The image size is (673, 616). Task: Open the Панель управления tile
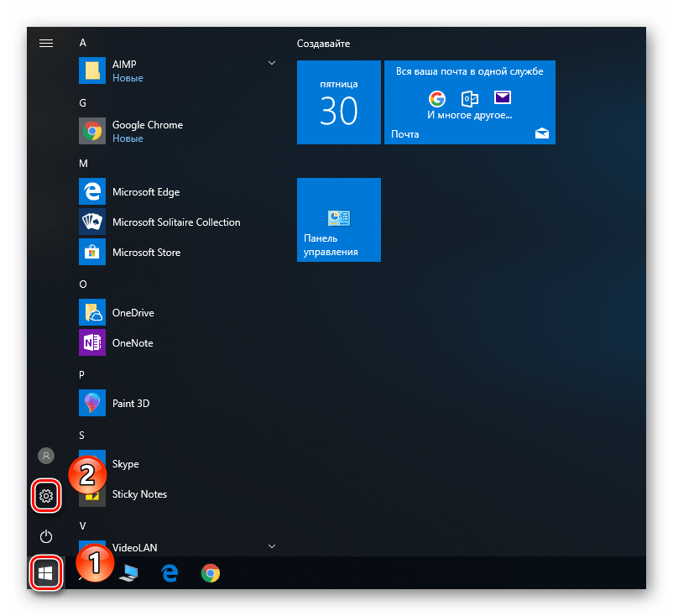[339, 219]
